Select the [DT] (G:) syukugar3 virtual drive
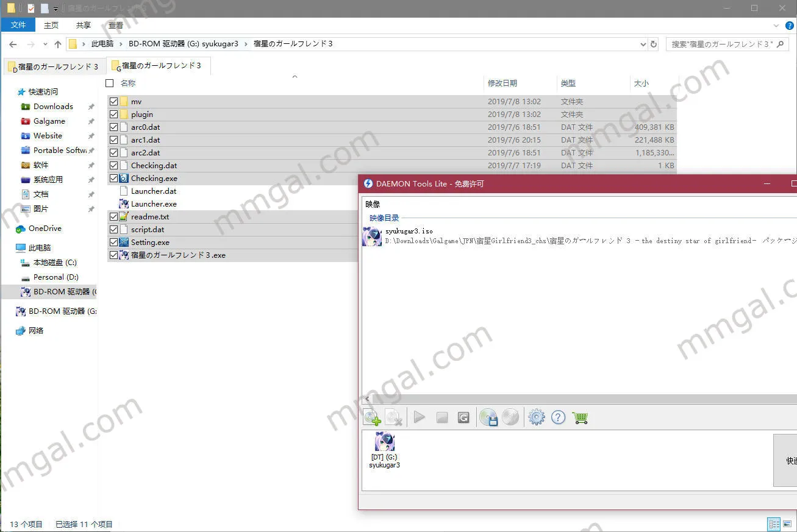797x532 pixels. (x=384, y=450)
